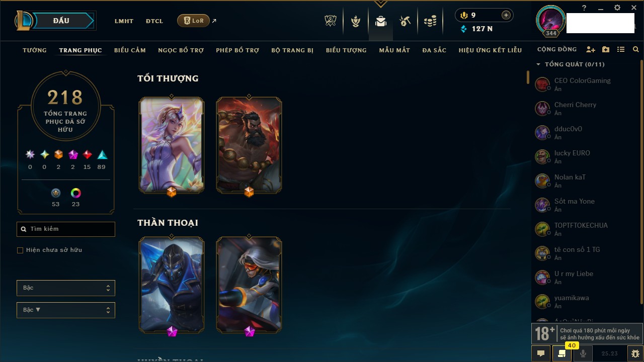Mute the microphone icon
This screenshot has width=644, height=362.
[x=583, y=353]
